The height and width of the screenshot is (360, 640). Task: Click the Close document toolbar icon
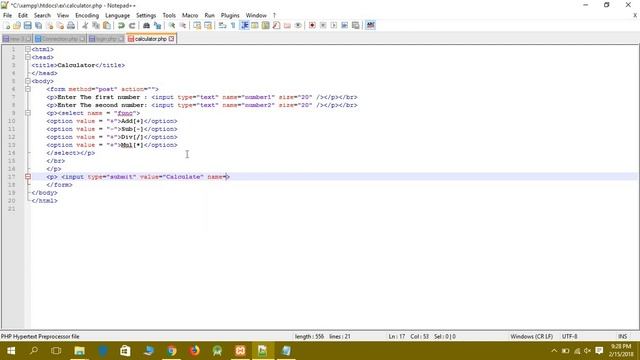point(49,25)
